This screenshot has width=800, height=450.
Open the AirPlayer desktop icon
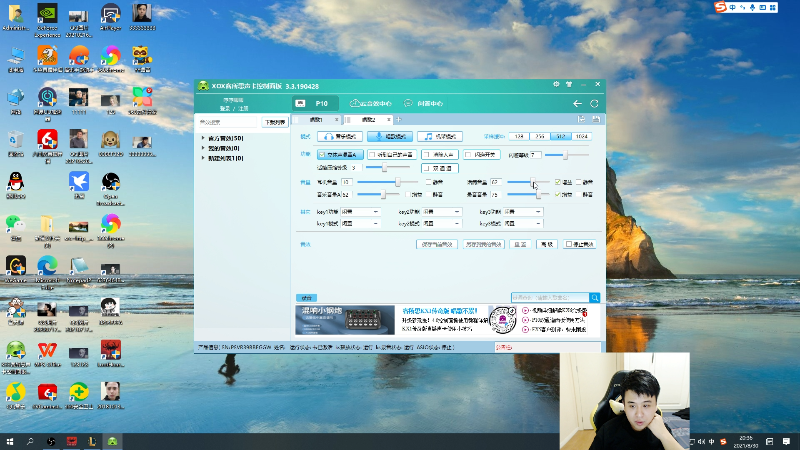[x=110, y=17]
